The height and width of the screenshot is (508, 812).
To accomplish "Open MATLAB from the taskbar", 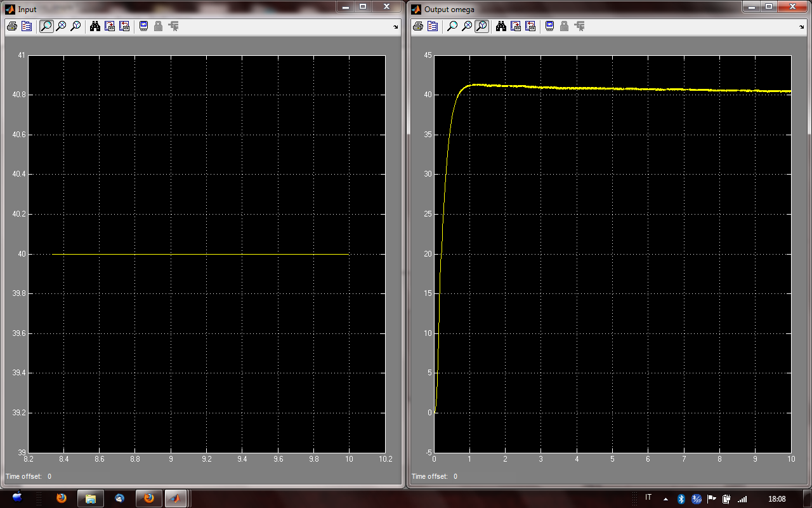I will point(176,498).
